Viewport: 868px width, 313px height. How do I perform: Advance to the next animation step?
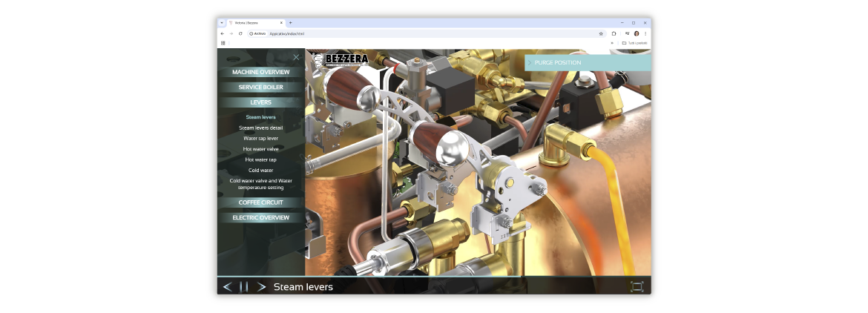tap(261, 287)
